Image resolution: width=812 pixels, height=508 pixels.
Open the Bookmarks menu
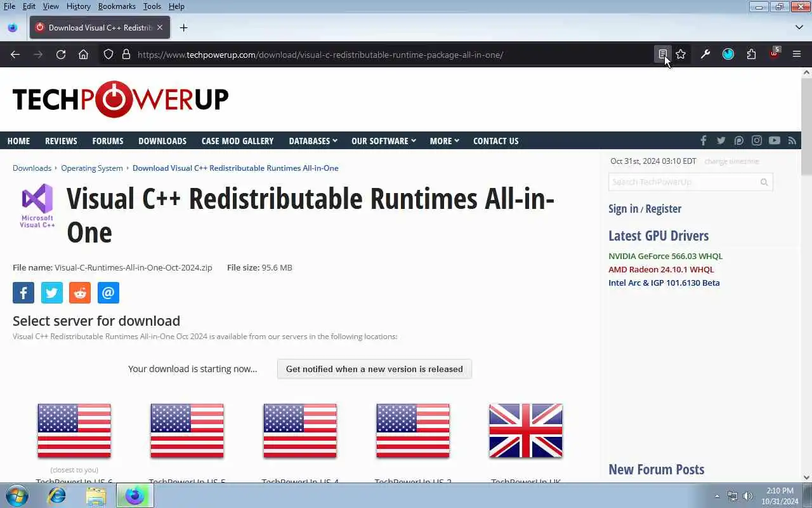click(117, 6)
